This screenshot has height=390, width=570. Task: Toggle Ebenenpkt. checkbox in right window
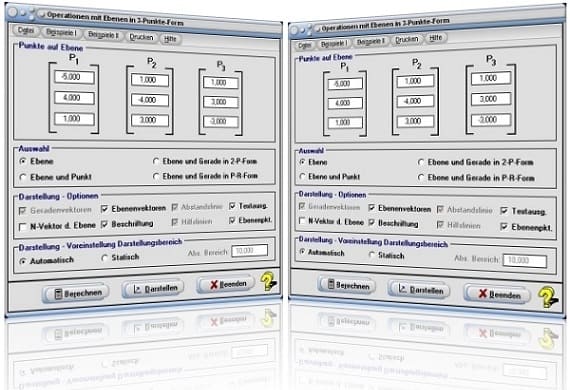click(527, 227)
